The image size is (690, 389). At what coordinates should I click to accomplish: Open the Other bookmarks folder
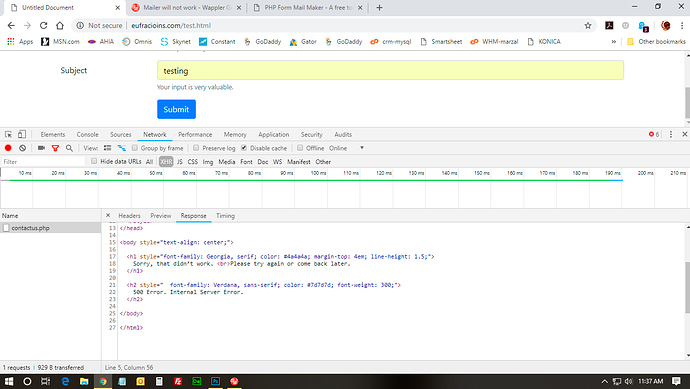[x=657, y=42]
